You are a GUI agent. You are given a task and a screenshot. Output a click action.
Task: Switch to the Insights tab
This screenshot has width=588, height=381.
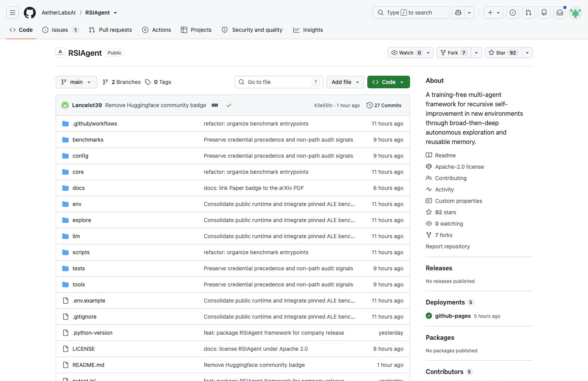tap(308, 30)
